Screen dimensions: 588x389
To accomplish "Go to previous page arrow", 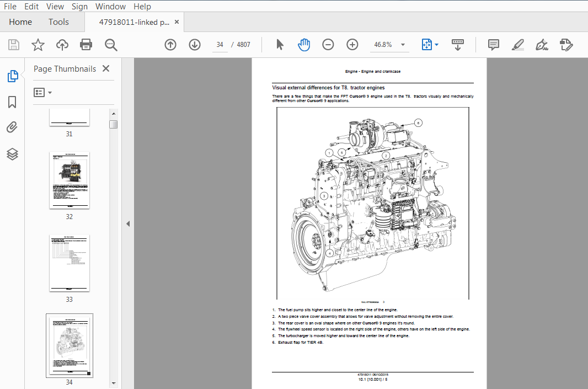I will tap(170, 45).
